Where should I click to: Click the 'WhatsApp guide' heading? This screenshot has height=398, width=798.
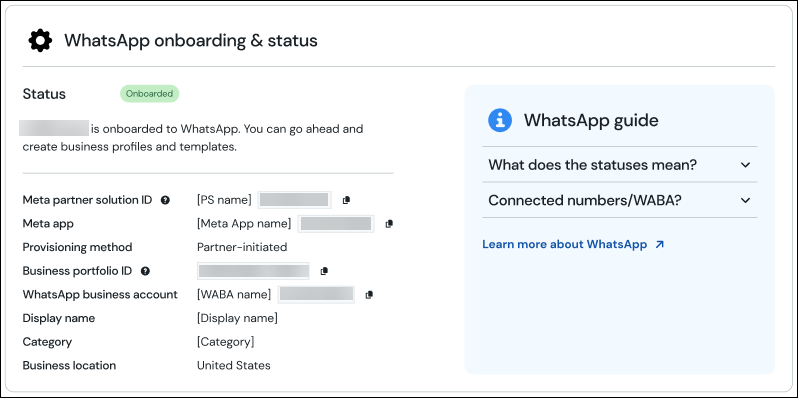(591, 120)
